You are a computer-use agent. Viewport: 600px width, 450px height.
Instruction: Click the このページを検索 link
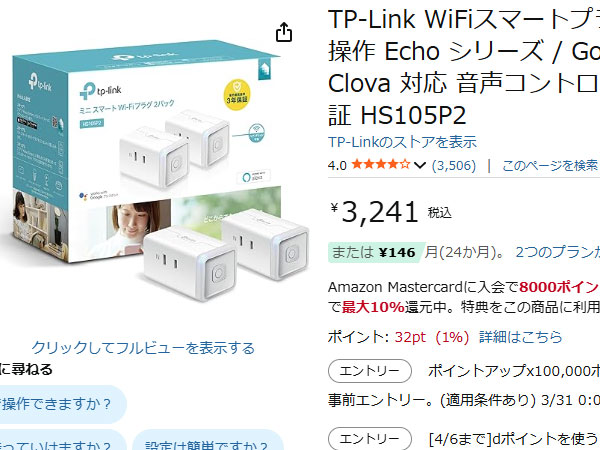(x=550, y=166)
